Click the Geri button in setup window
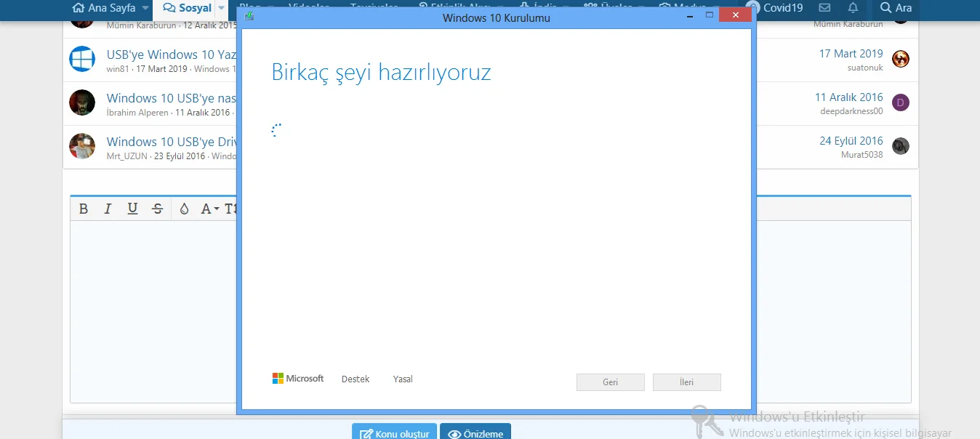 click(611, 382)
